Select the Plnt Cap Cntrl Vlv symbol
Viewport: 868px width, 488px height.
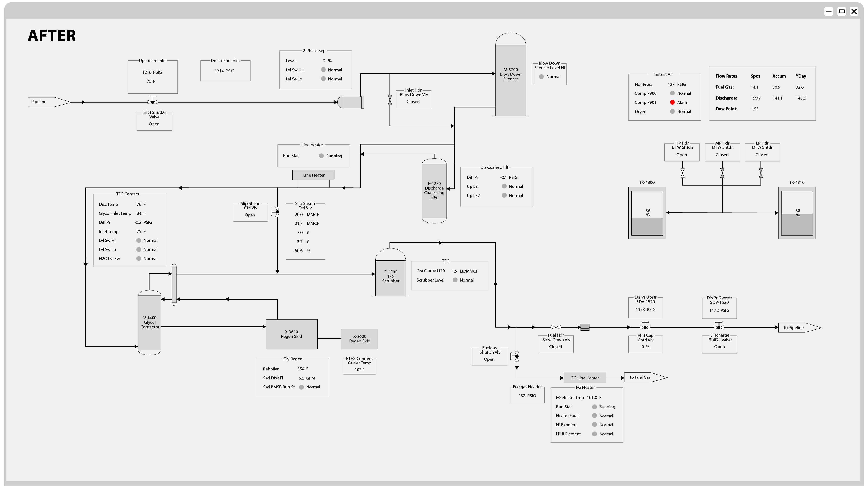click(645, 327)
